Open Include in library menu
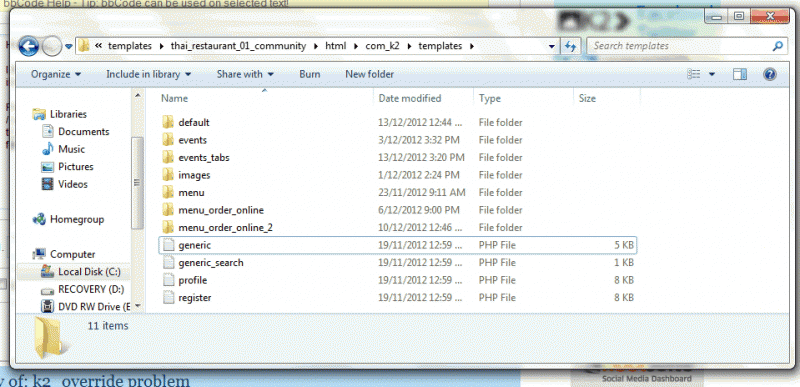 click(x=149, y=74)
